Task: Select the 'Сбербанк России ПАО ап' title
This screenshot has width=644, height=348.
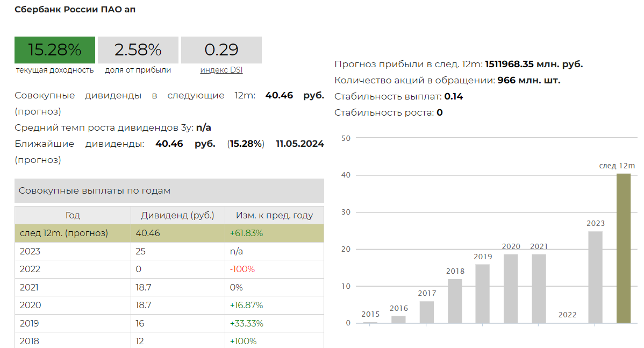Action: click(75, 10)
